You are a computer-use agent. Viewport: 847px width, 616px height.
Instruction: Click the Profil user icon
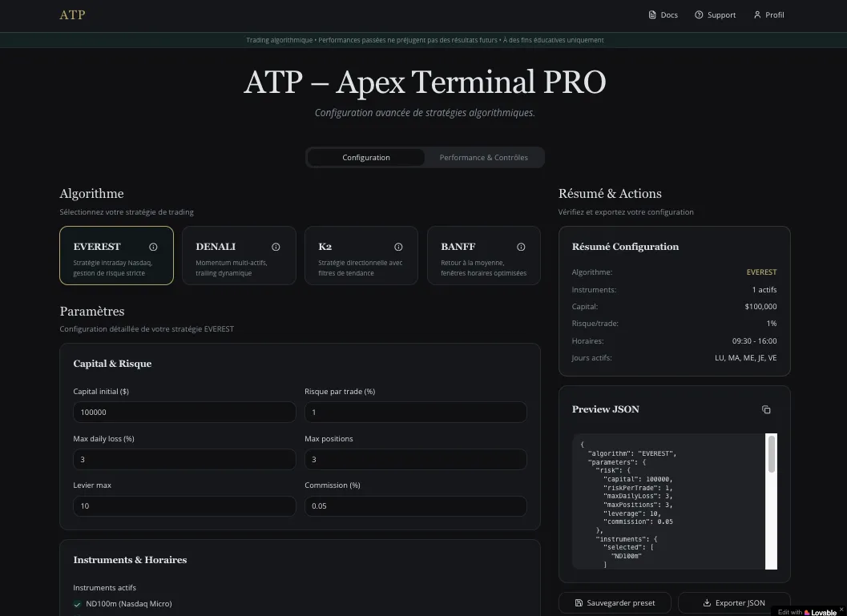(x=757, y=14)
